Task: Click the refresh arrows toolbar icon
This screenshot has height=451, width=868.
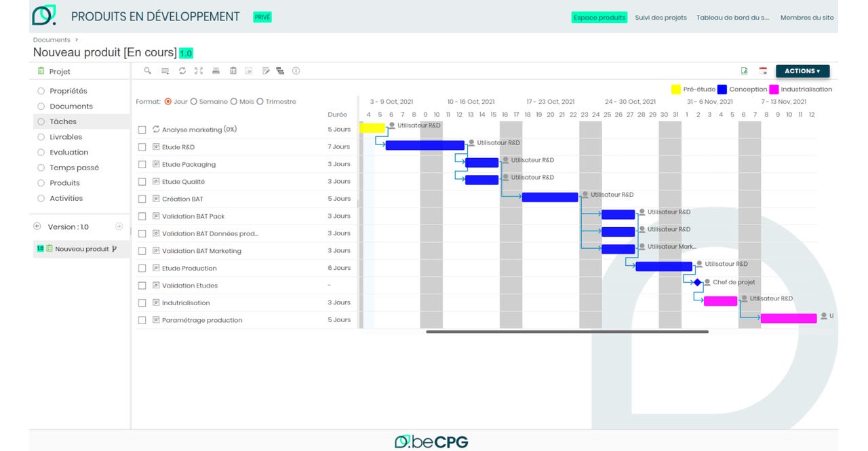Action: click(182, 71)
